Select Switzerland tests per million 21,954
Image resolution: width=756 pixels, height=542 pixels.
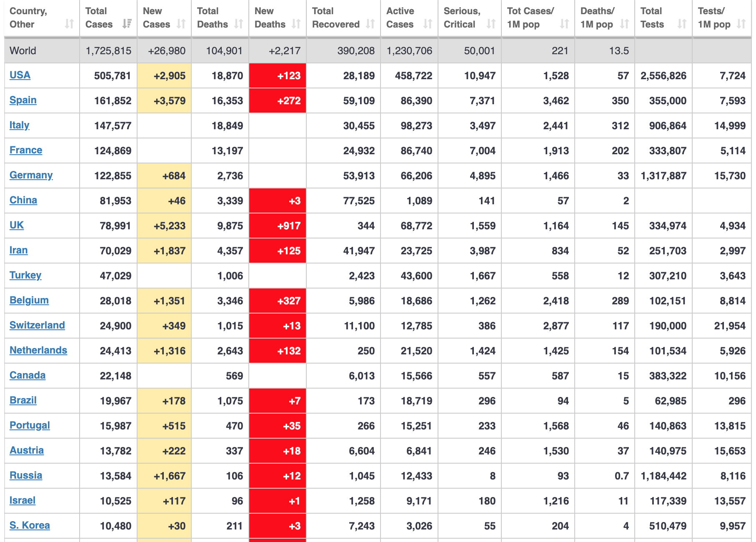tap(730, 326)
